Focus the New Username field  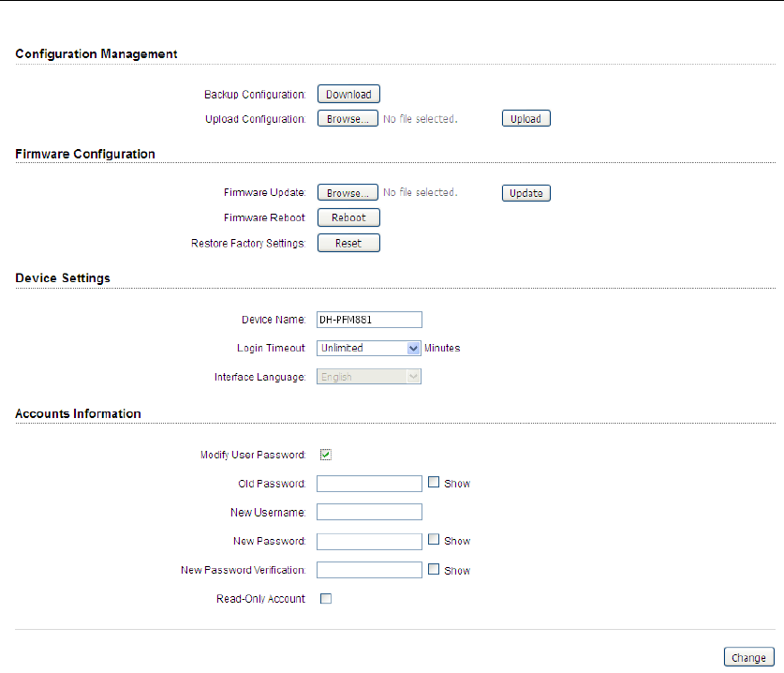[x=369, y=512]
